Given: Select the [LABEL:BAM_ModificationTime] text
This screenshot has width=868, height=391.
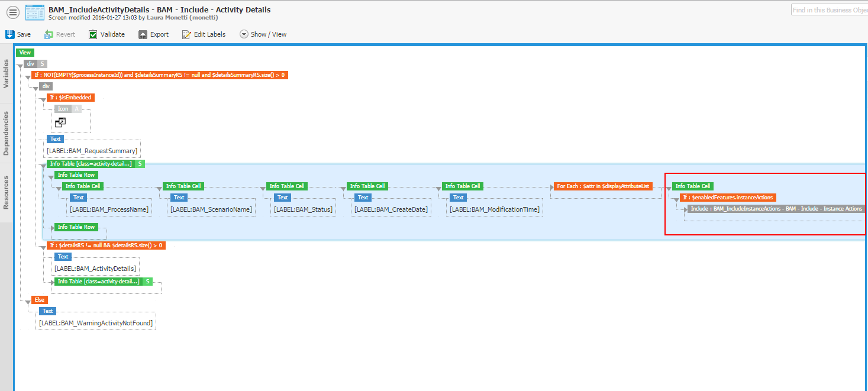Looking at the screenshot, I should (x=494, y=209).
